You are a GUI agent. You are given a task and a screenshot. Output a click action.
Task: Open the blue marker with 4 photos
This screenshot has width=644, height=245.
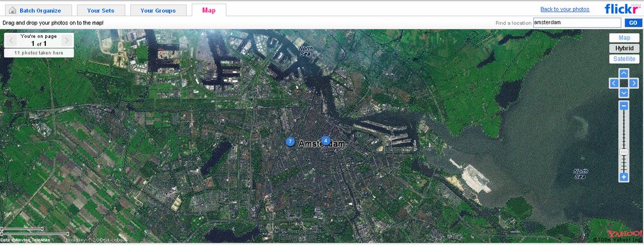(326, 140)
